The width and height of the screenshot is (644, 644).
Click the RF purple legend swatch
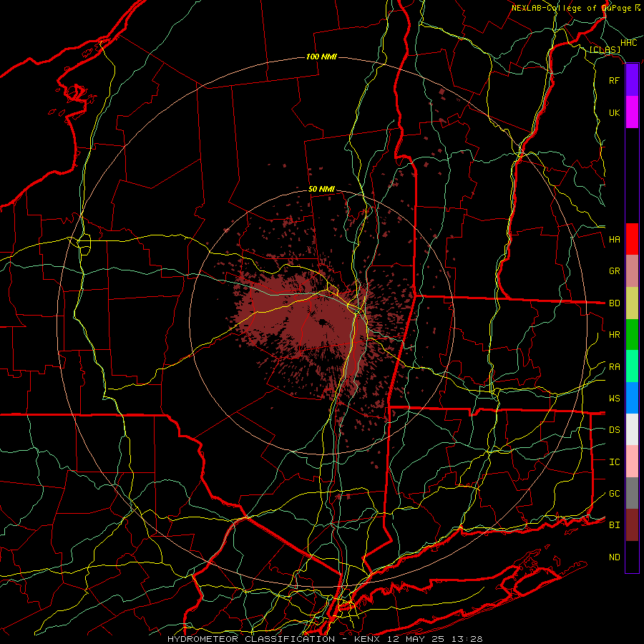[632, 80]
